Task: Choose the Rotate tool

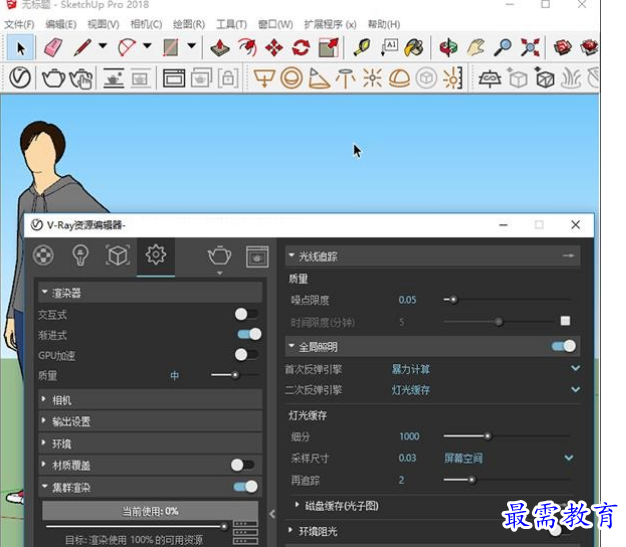Action: [x=301, y=48]
